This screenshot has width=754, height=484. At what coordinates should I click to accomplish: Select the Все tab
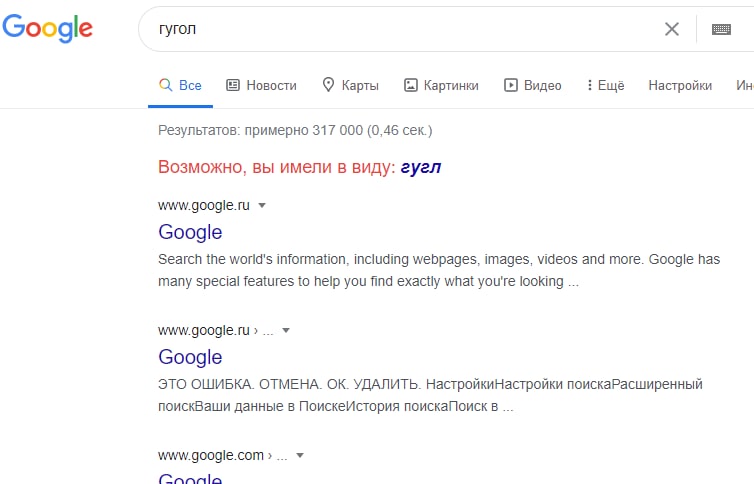coord(180,86)
